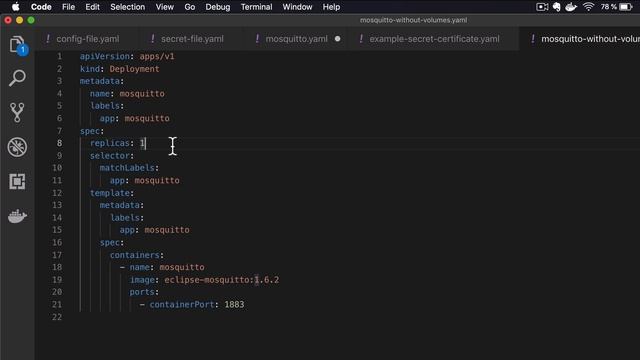Image resolution: width=640 pixels, height=360 pixels.
Task: Click line number 1 in gutter
Action: [60, 56]
